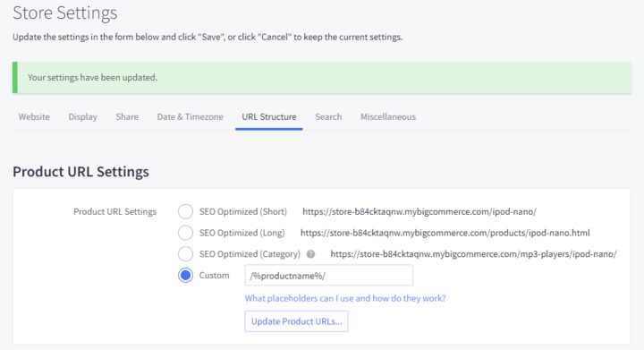644x350 pixels.
Task: Choose SEO Optimized (Category) radio option
Action: point(185,254)
